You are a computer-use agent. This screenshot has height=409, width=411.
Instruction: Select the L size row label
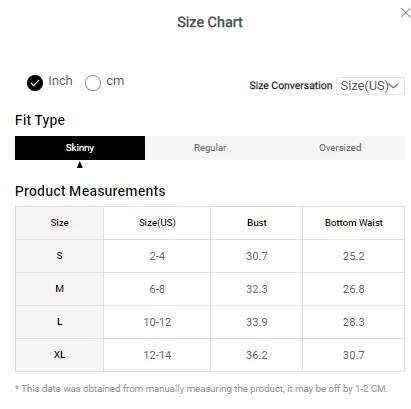coord(59,322)
